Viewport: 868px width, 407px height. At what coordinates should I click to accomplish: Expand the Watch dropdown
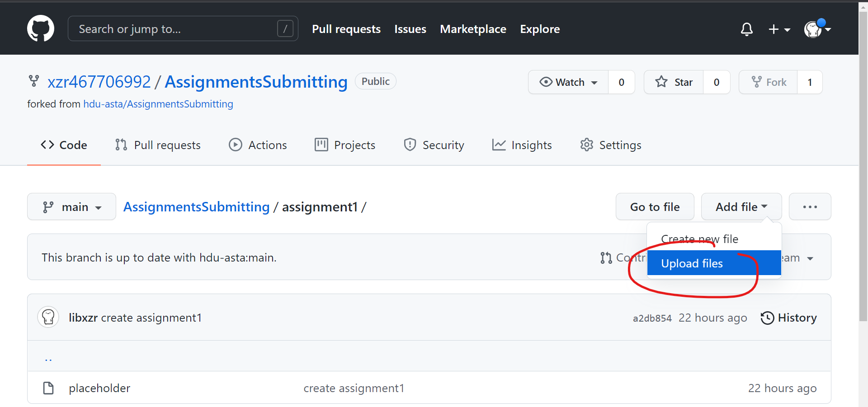pos(568,82)
